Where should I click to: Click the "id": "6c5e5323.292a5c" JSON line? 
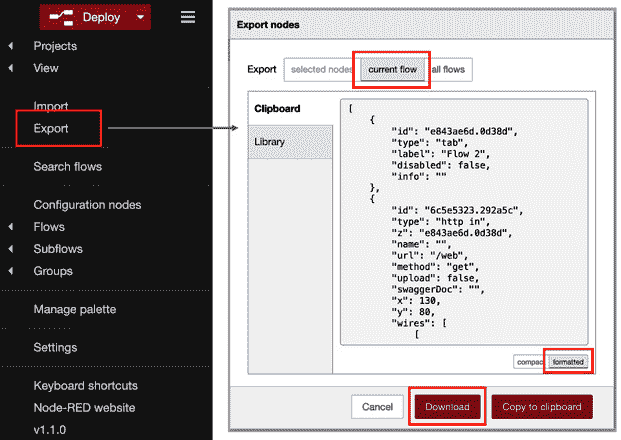[457, 210]
